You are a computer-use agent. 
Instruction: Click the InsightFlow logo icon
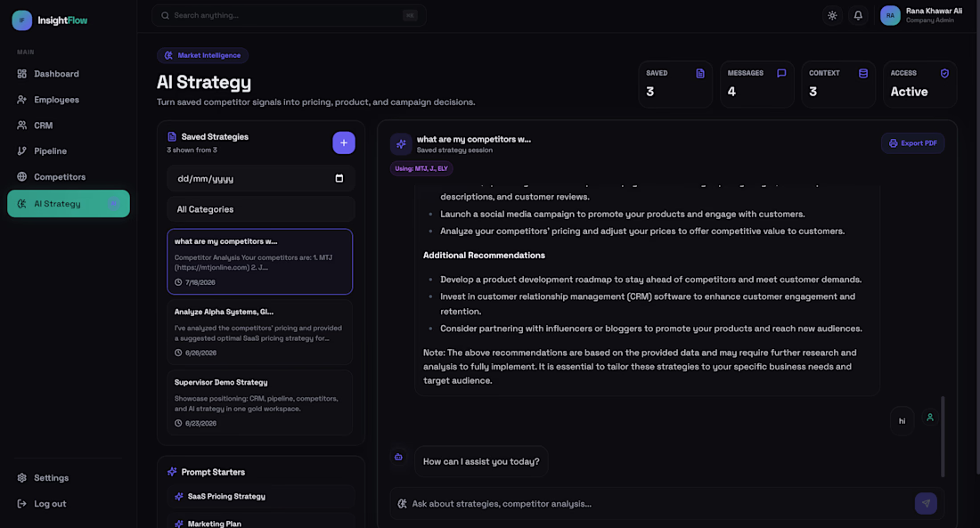[22, 20]
